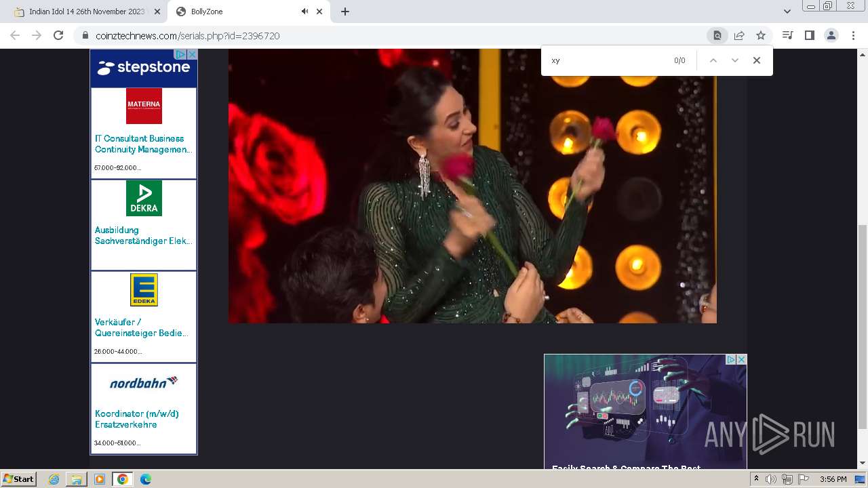Open Verkäufer / Quereinsteiger job ad
Image resolution: width=868 pixels, height=488 pixels.
click(x=141, y=327)
